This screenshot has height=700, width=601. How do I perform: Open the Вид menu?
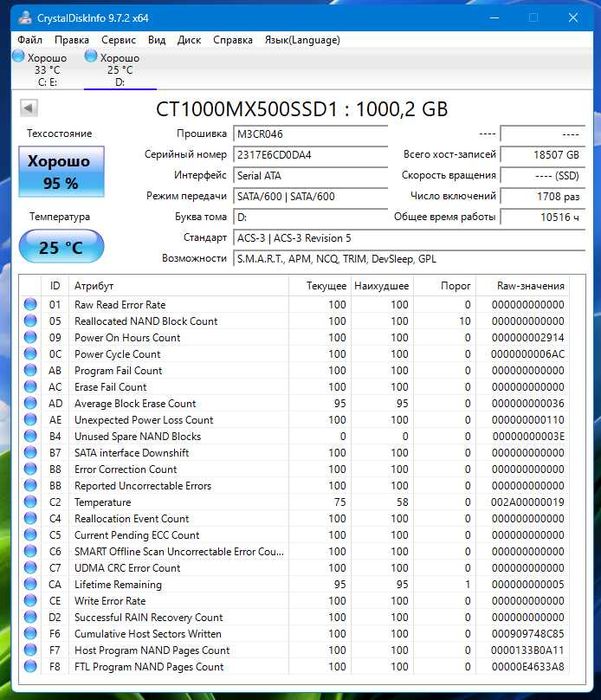tap(157, 40)
